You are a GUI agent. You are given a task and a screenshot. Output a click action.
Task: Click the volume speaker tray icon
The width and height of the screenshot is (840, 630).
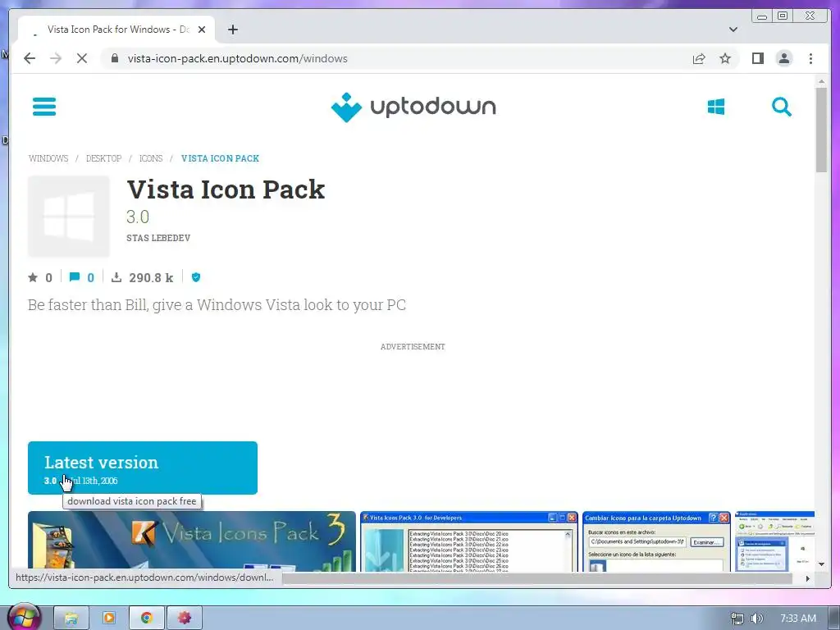click(x=756, y=619)
